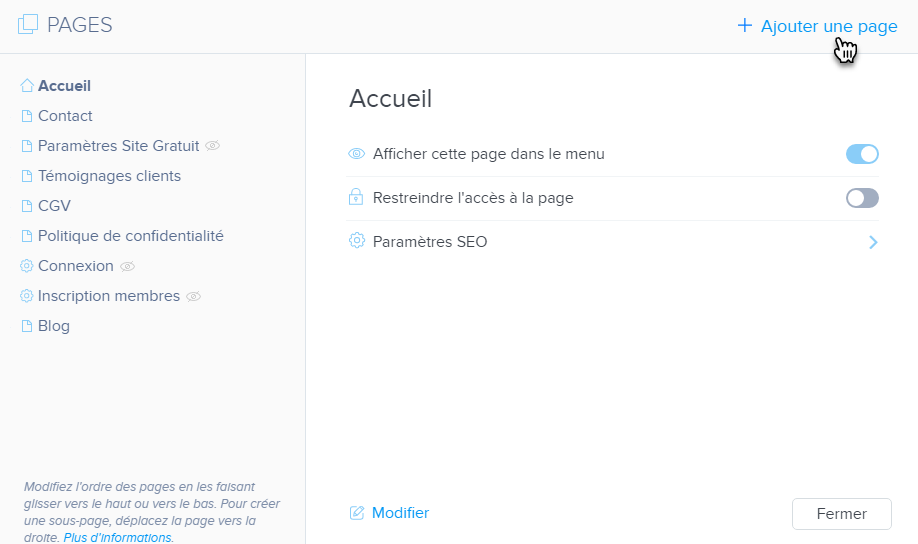Click the gear icon next to Connexion
The height and width of the screenshot is (544, 918).
(27, 266)
